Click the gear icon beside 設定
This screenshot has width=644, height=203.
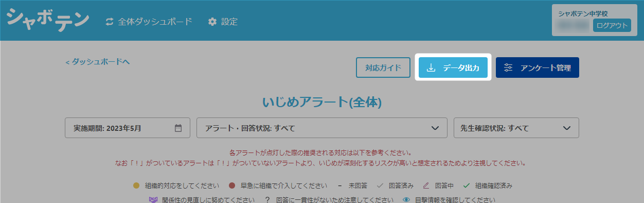pyautogui.click(x=212, y=22)
